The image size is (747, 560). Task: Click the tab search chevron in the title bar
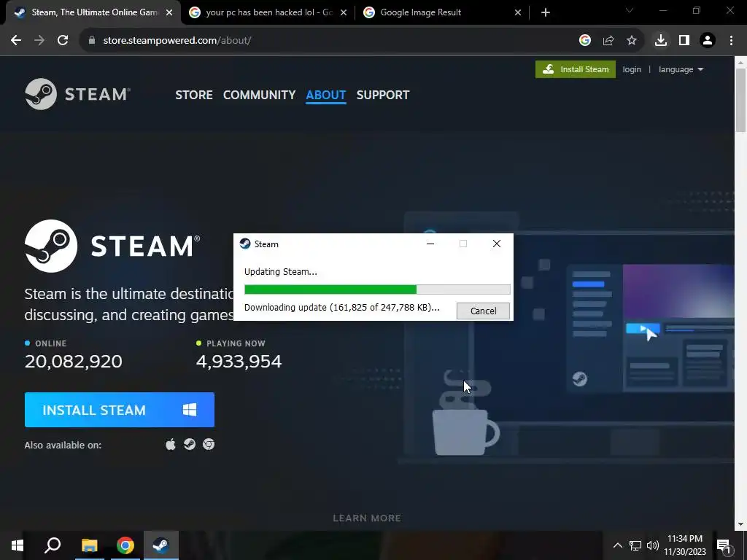pyautogui.click(x=630, y=10)
